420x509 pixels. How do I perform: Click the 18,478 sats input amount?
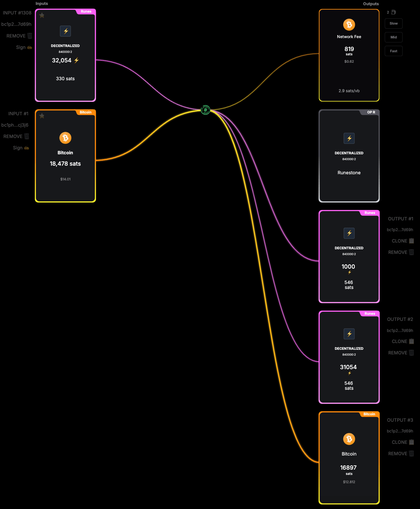(65, 164)
